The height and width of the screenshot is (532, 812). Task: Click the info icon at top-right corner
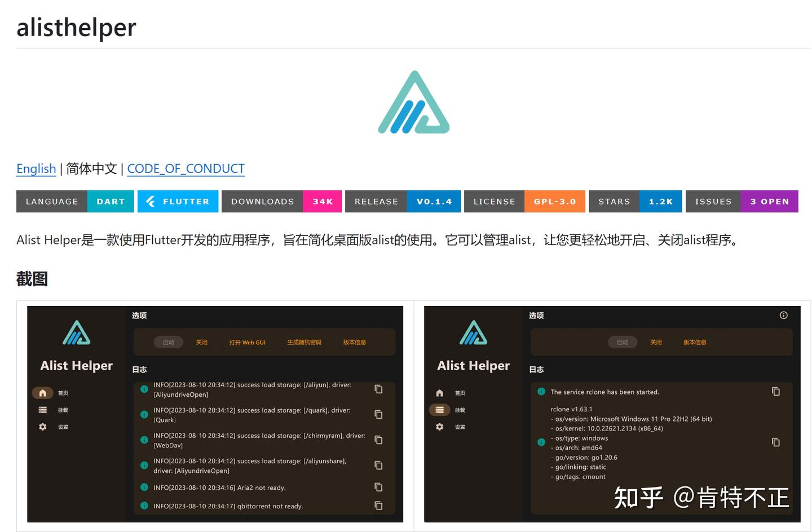(783, 316)
